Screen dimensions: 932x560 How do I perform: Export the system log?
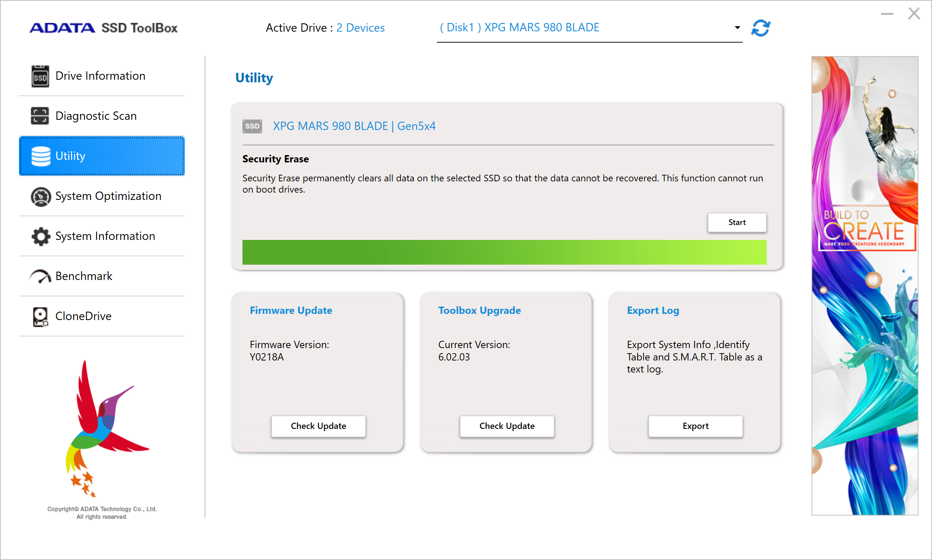click(695, 426)
